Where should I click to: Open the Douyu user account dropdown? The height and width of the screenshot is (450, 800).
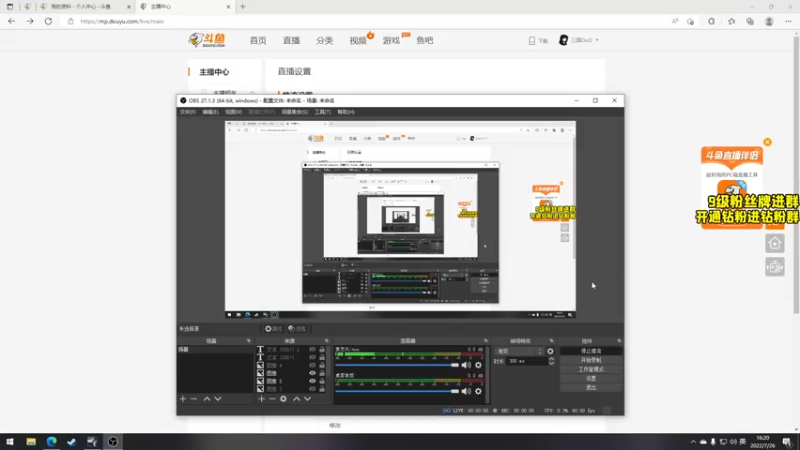[x=579, y=40]
